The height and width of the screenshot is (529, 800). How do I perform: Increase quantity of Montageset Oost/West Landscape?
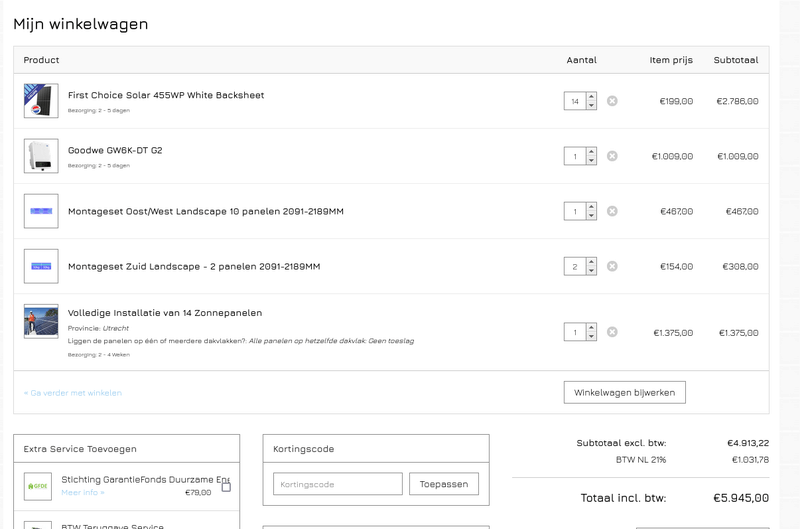591,207
